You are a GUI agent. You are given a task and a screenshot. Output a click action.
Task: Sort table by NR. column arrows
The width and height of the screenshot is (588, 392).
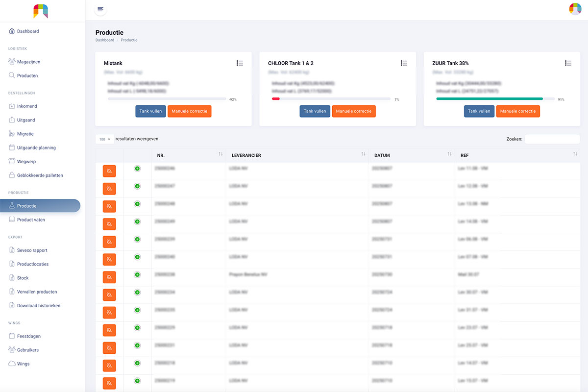[x=220, y=154]
